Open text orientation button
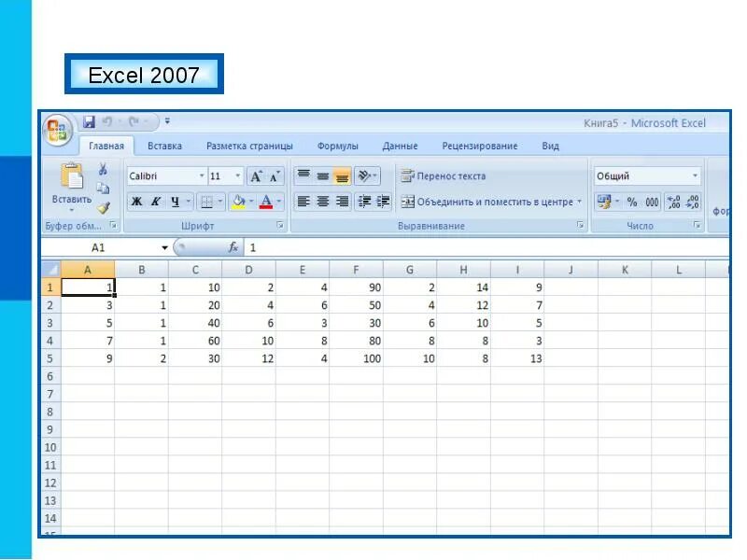 click(x=367, y=175)
